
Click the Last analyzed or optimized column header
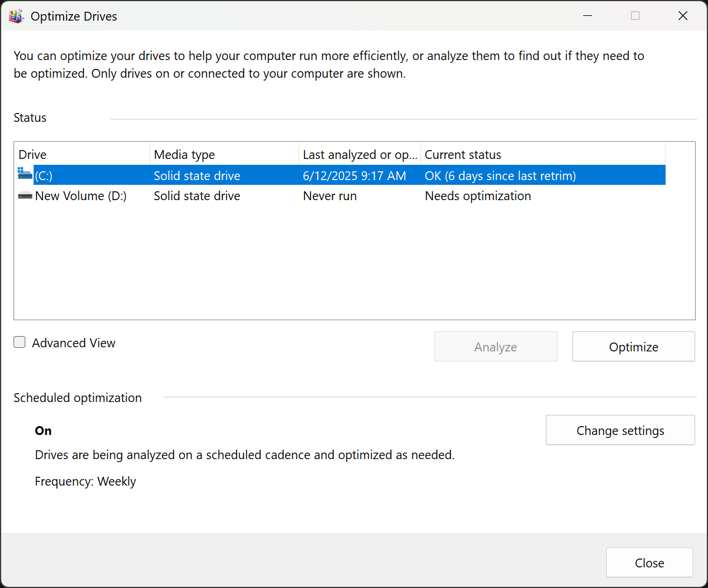tap(360, 155)
